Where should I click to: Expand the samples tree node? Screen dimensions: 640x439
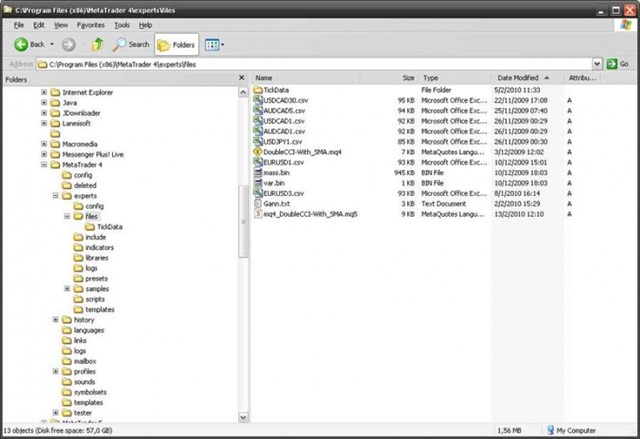click(x=67, y=289)
